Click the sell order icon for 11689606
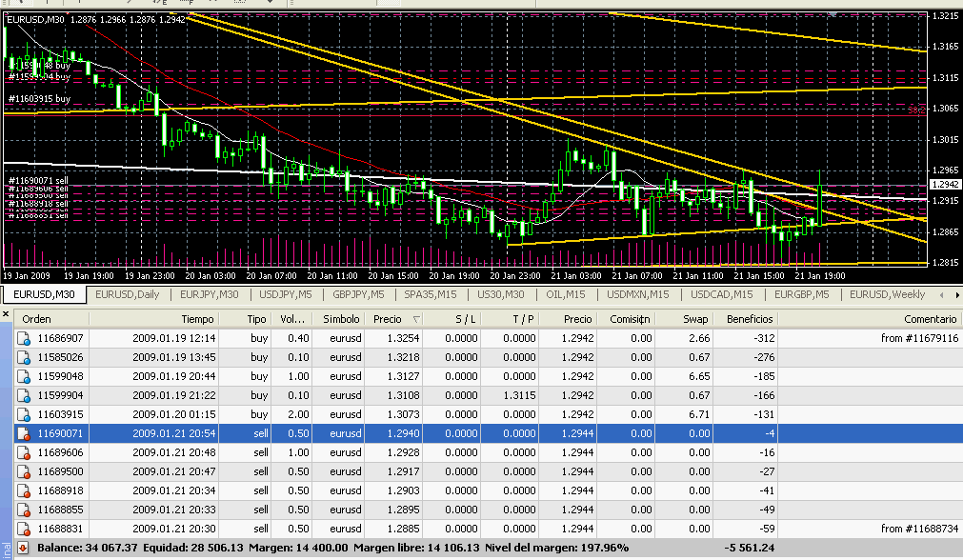 coord(24,452)
